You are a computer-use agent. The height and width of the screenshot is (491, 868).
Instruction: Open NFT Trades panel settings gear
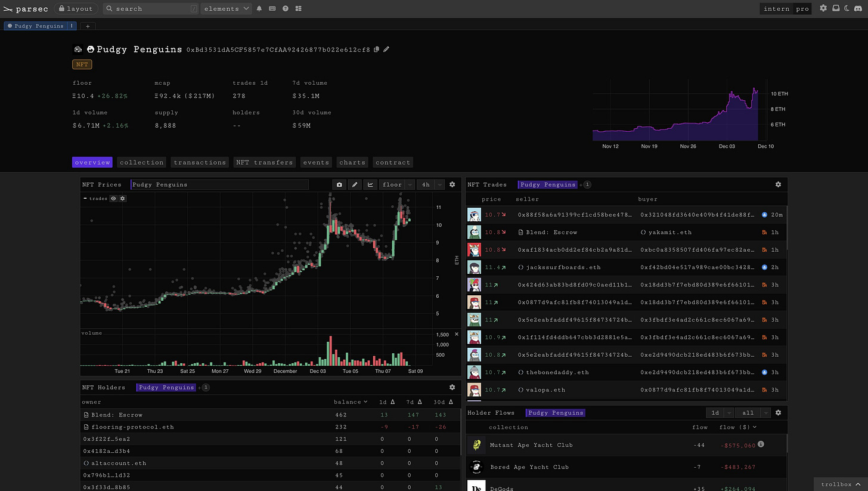778,184
